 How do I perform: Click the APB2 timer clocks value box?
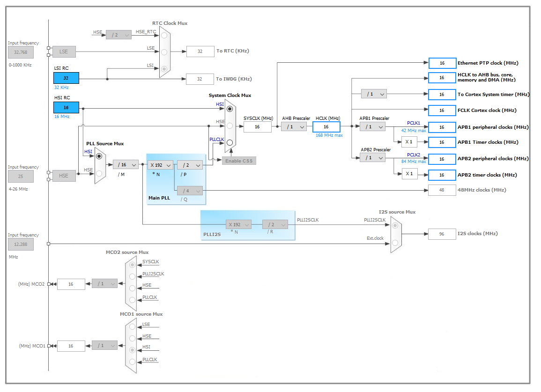point(442,175)
